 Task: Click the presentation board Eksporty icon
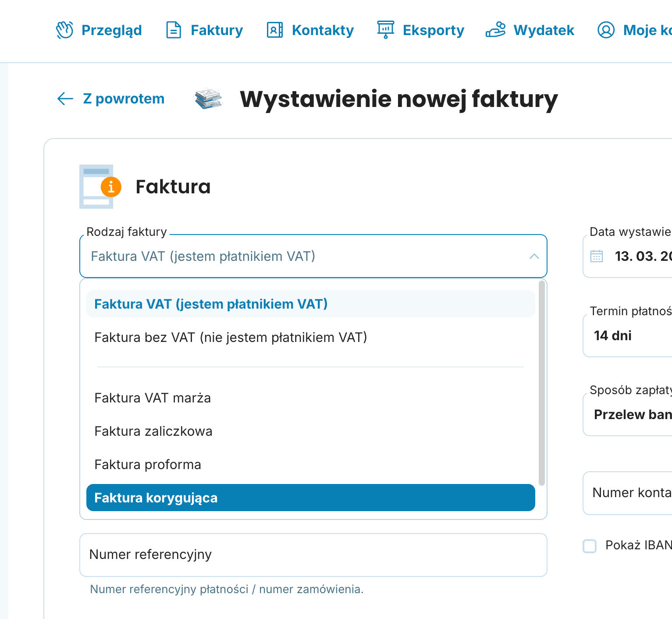386,30
